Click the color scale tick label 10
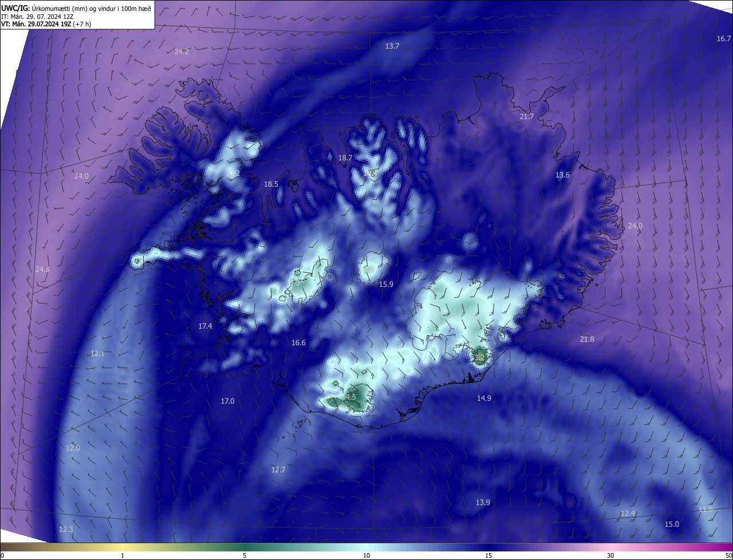Viewport: 733px width, 560px height. (x=366, y=555)
